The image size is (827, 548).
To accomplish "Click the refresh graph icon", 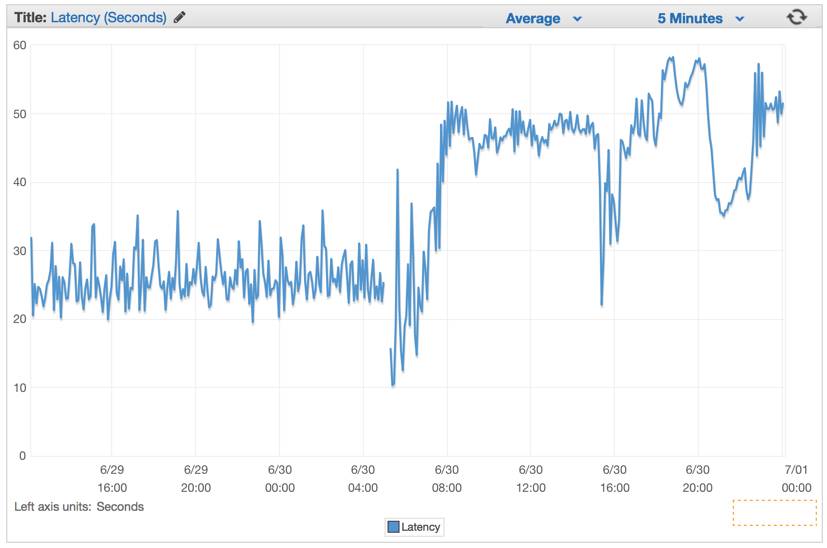I will pyautogui.click(x=796, y=17).
